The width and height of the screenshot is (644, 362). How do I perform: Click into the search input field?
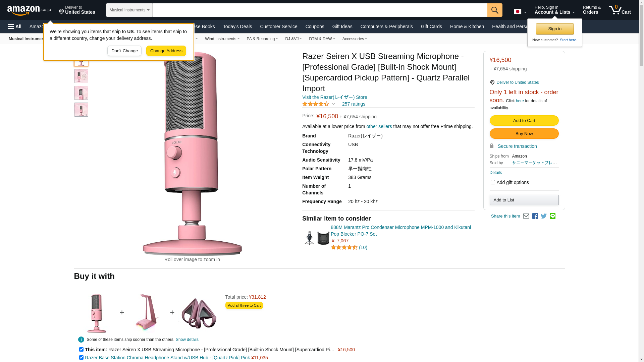(320, 10)
